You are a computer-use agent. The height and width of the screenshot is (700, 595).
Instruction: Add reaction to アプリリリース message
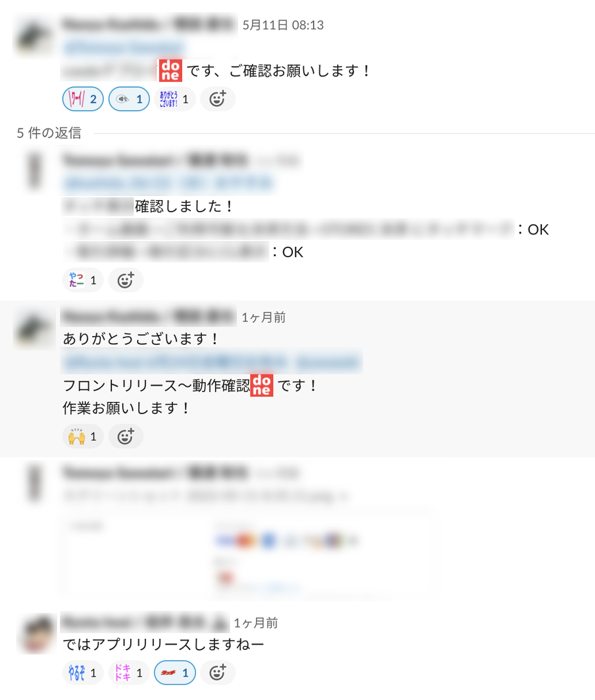tap(218, 673)
